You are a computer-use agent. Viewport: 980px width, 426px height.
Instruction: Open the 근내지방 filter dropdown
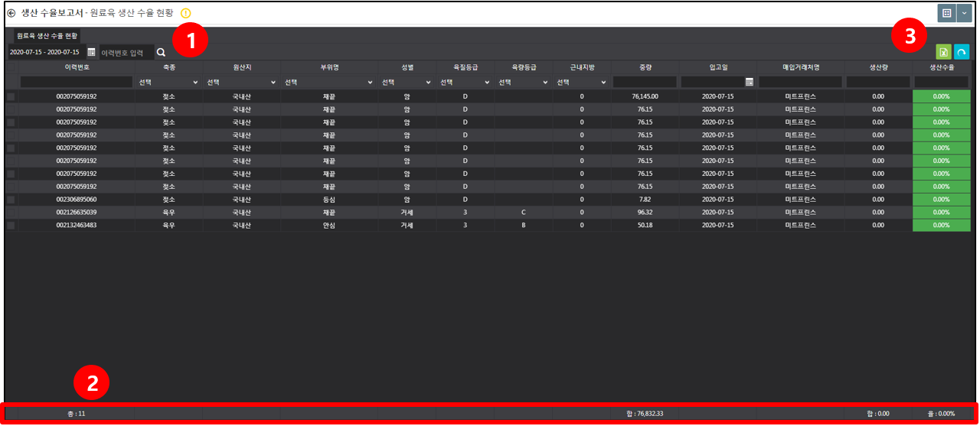coord(582,82)
